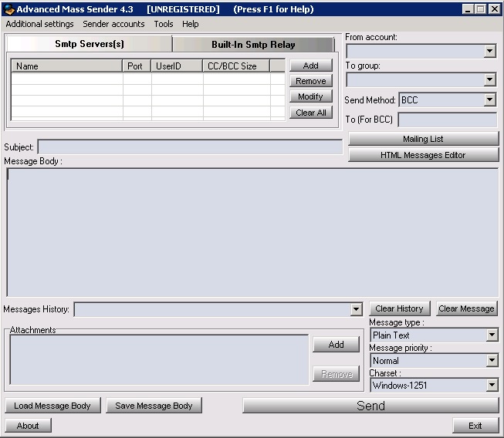The image size is (504, 438).
Task: Click the Save Message Body button
Action: pos(154,406)
